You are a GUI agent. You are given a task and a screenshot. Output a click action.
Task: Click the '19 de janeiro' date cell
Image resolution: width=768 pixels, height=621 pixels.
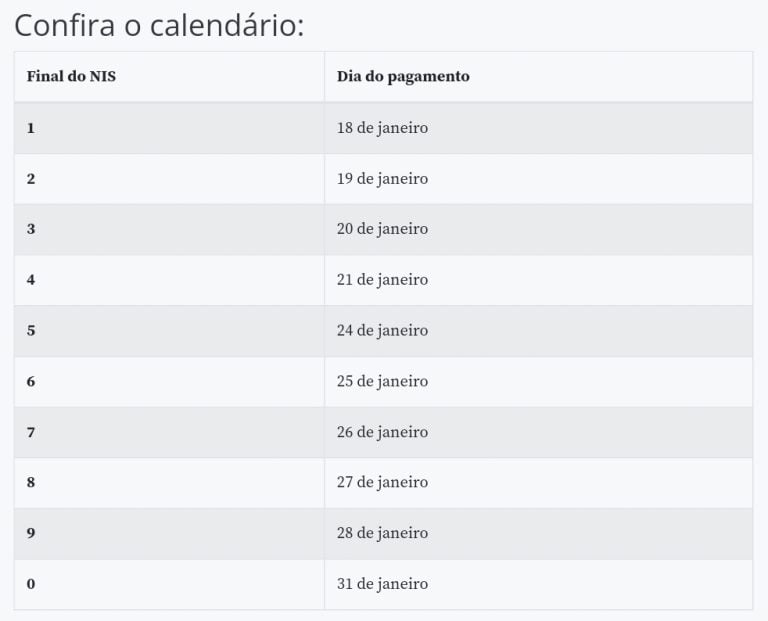[x=538, y=179]
